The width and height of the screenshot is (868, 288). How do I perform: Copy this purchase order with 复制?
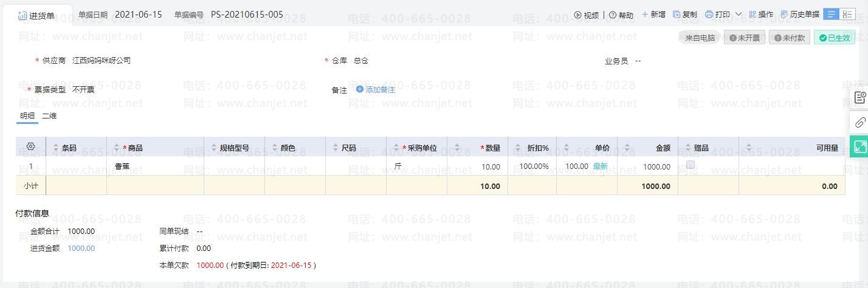(x=685, y=15)
